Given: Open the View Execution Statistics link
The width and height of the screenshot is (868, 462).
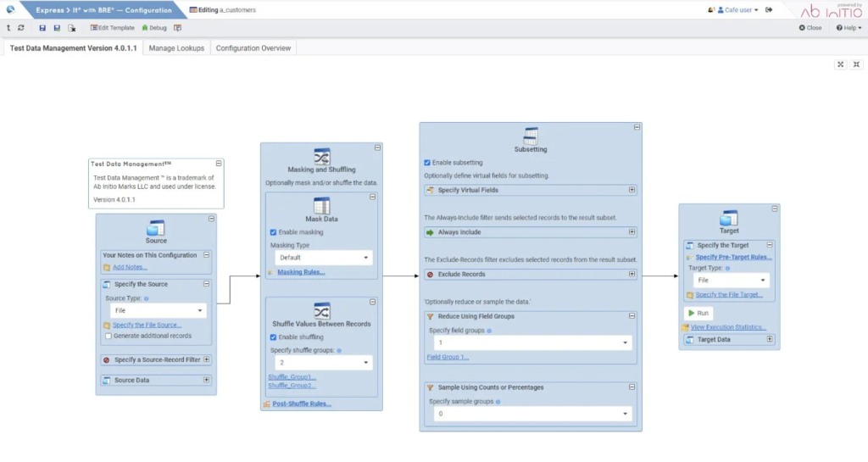Looking at the screenshot, I should pos(728,327).
